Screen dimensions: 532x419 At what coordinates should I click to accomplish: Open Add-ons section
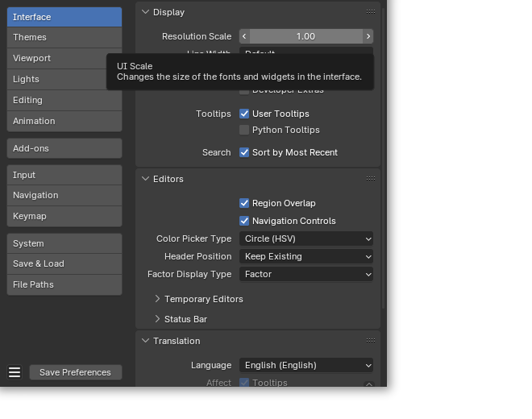click(x=64, y=148)
